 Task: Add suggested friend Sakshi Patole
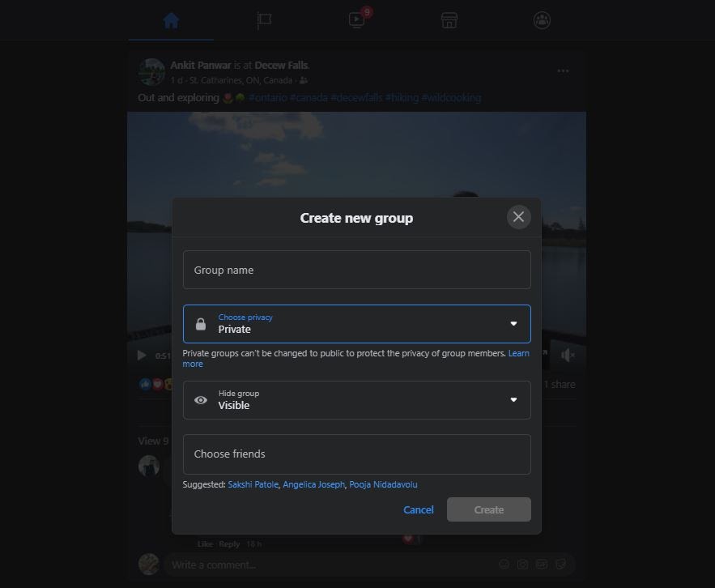pyautogui.click(x=253, y=484)
